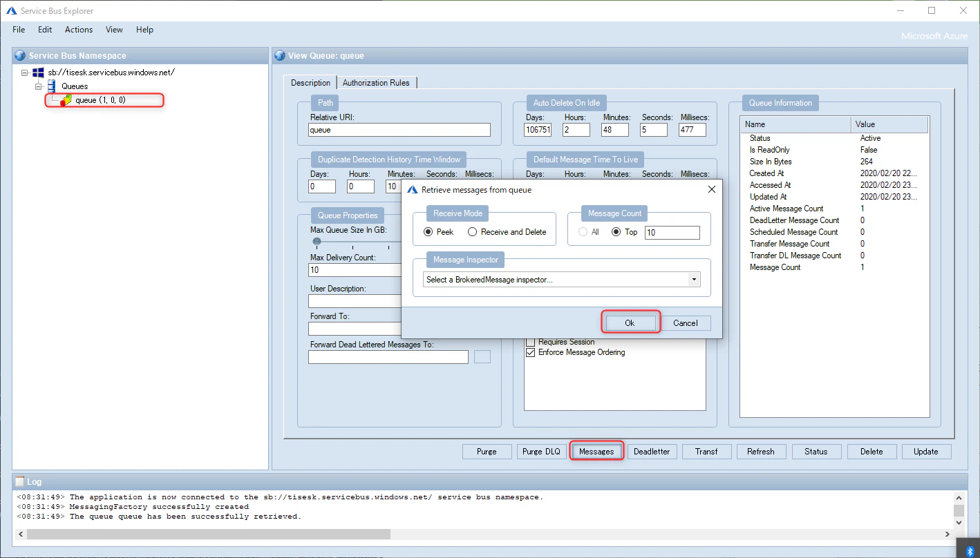
Task: Collapse the Queues tree node
Action: point(39,86)
